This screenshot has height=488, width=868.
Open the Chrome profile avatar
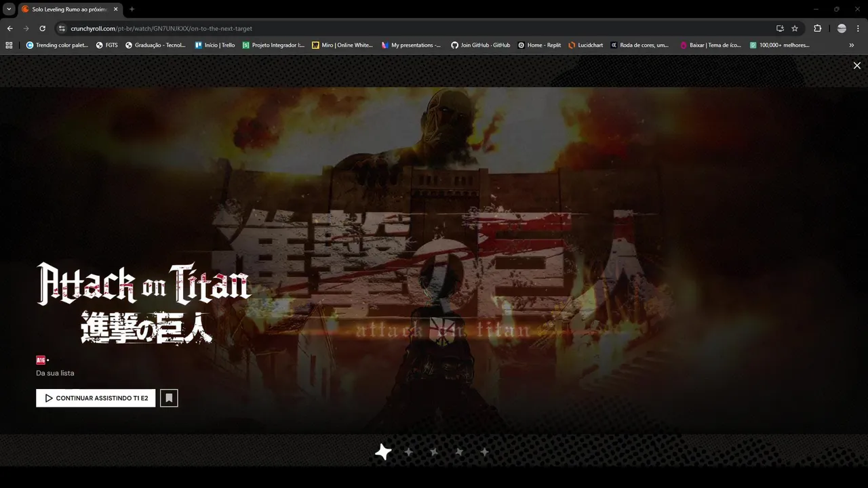[x=842, y=28]
